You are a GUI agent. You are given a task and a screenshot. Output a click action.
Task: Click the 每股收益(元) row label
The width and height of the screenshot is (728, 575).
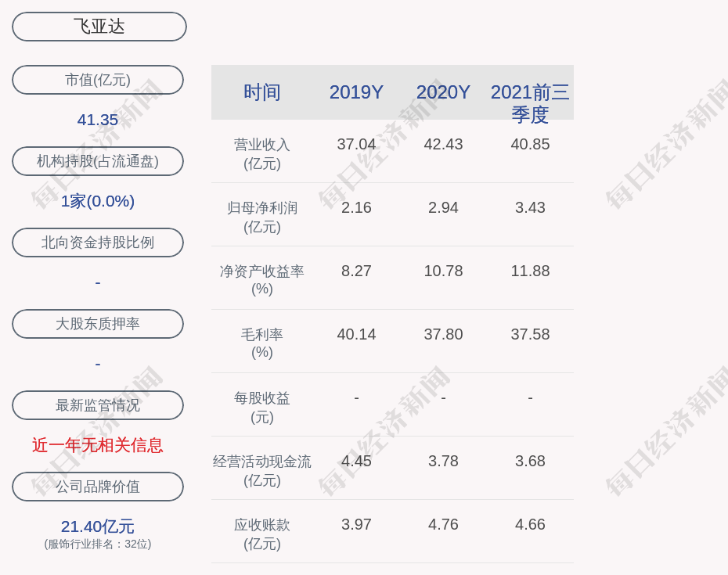coord(262,407)
